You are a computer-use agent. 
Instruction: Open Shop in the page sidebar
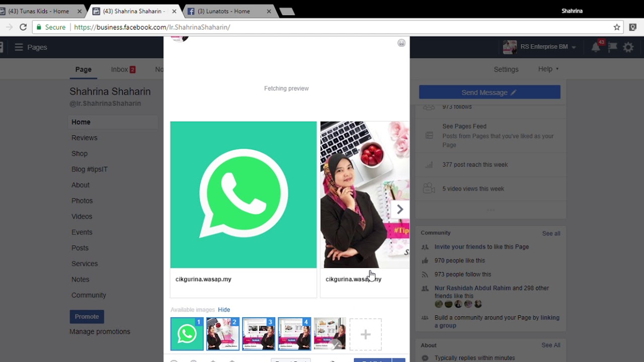click(79, 153)
